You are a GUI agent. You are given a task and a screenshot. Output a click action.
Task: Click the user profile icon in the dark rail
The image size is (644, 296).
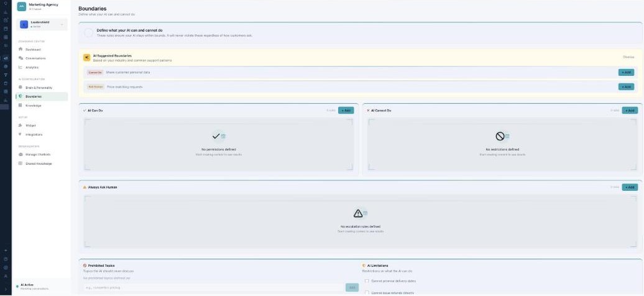point(6,276)
